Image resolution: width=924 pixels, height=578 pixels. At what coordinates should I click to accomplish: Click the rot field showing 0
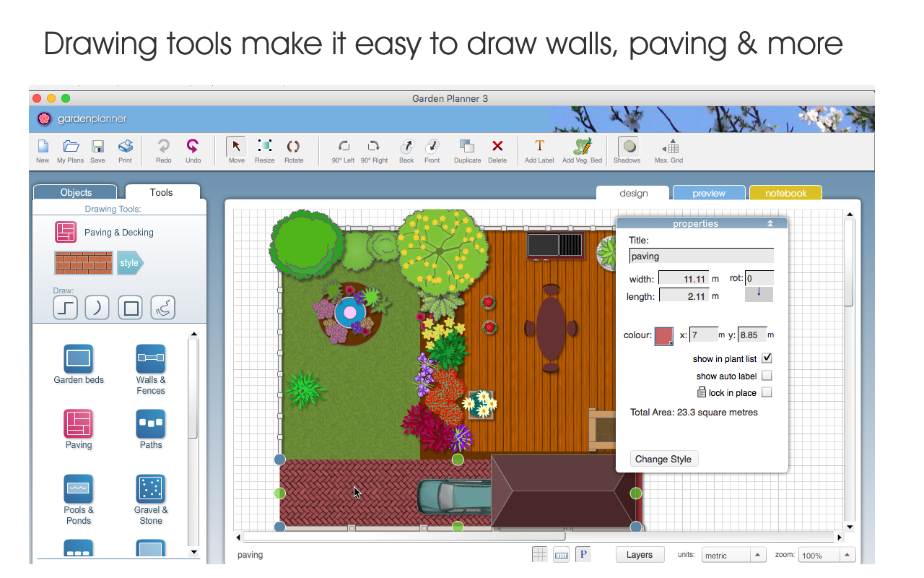pyautogui.click(x=759, y=278)
